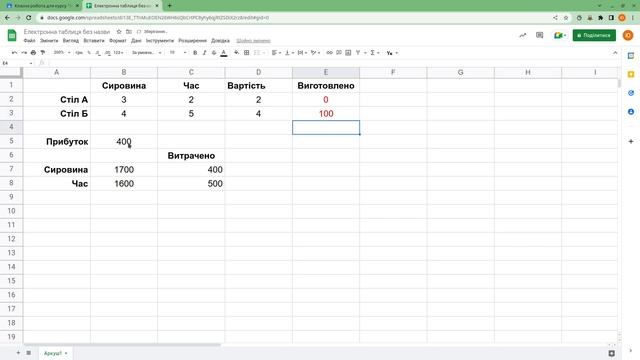Click the Create a filter icon
This screenshot has height=360, width=640.
click(358, 53)
